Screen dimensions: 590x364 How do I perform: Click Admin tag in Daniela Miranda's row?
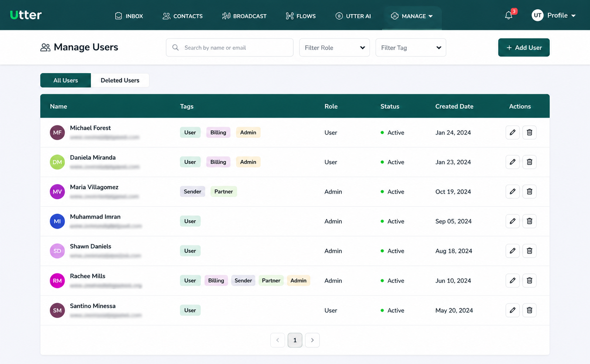point(248,162)
